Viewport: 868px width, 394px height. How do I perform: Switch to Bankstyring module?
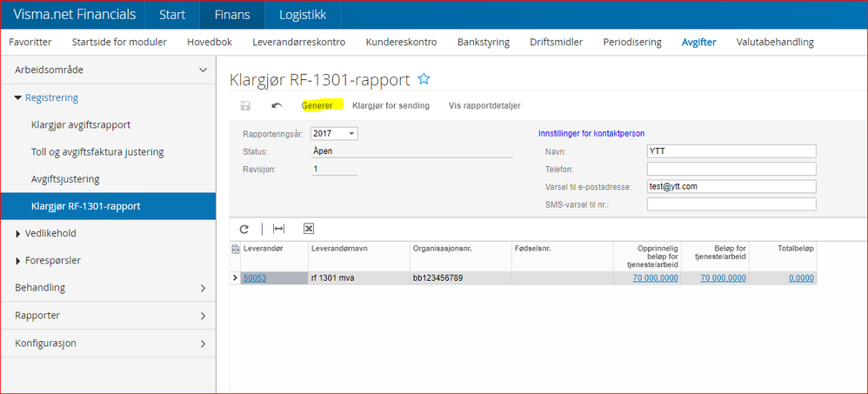point(484,42)
